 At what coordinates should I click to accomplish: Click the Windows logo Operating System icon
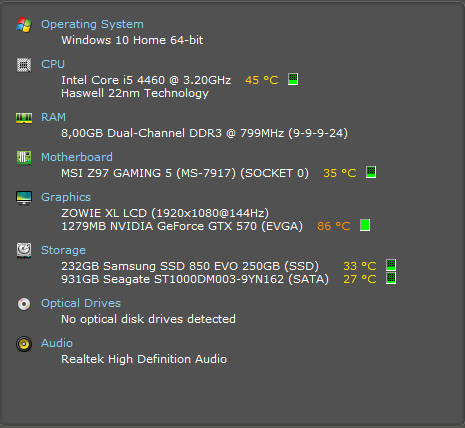tap(24, 25)
